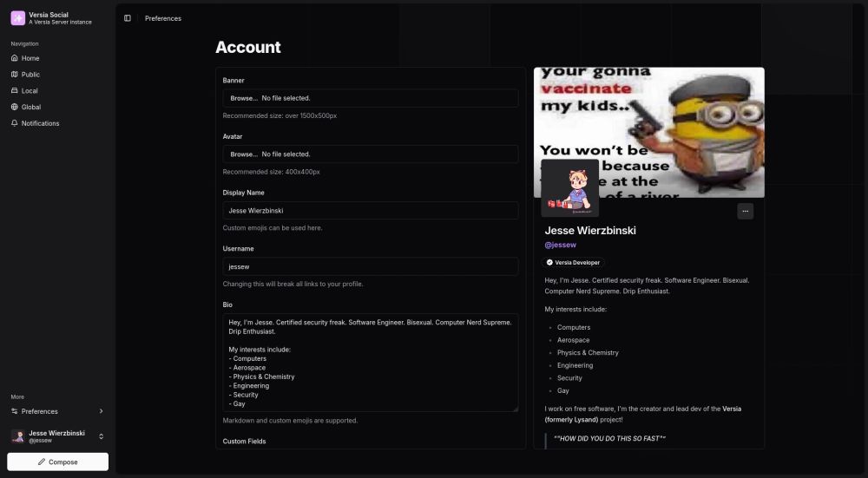Viewport: 868px width, 478px height.
Task: Click the Public map icon
Action: click(15, 74)
